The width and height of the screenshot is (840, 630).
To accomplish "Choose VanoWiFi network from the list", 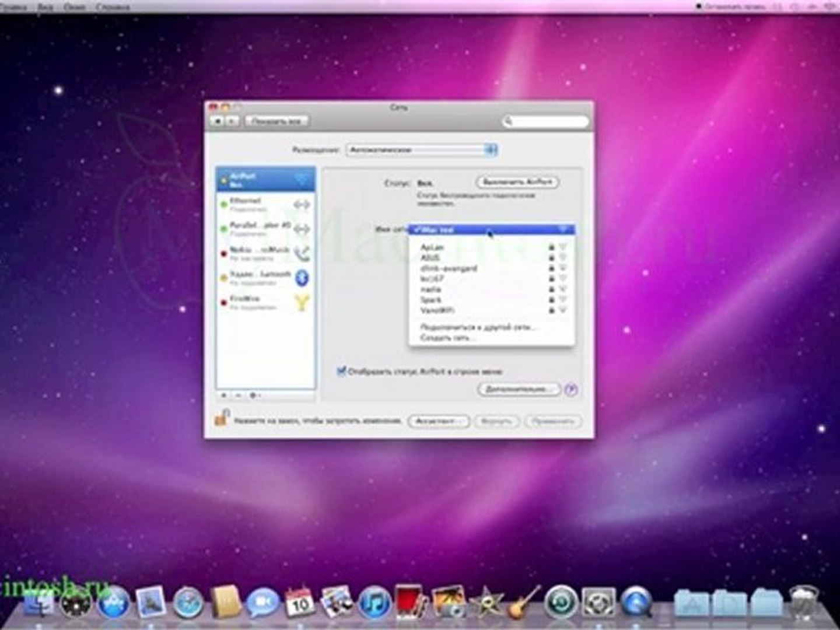I will click(492, 310).
